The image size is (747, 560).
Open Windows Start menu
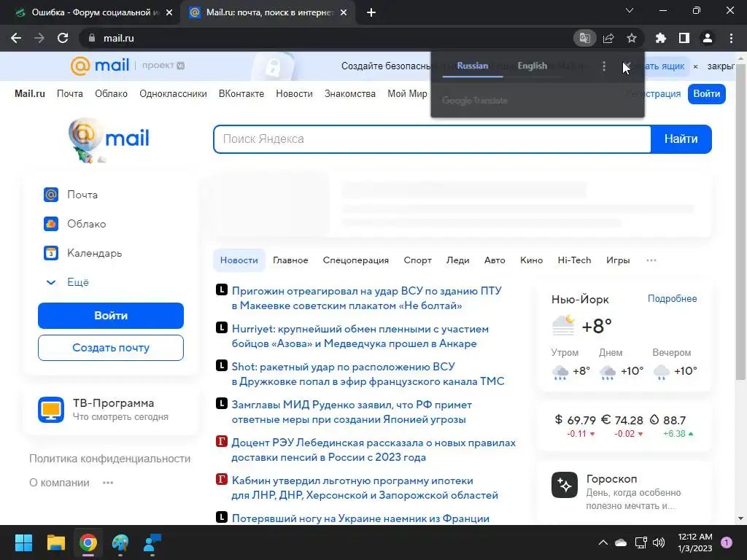click(x=23, y=542)
